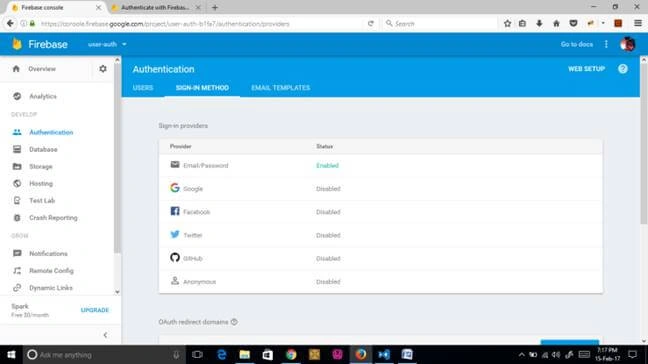The width and height of the screenshot is (648, 364).
Task: Open the Database section
Action: (43, 149)
